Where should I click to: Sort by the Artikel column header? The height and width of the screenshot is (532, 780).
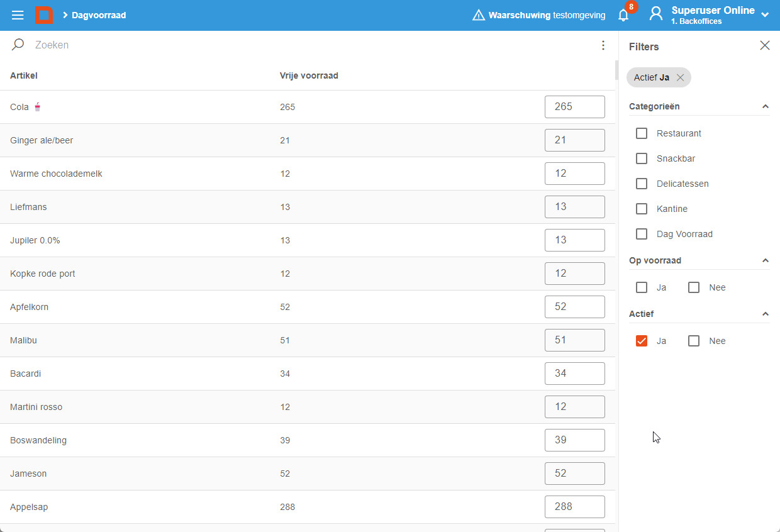tap(24, 75)
